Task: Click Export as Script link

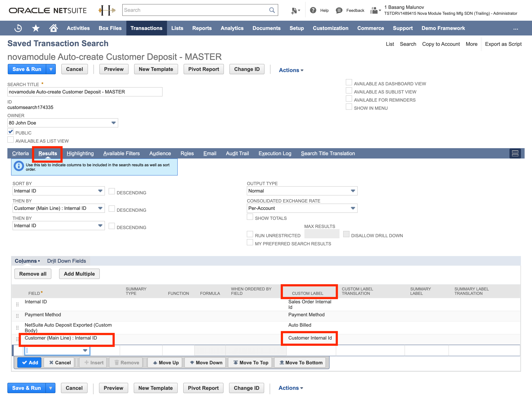Action: coord(503,44)
